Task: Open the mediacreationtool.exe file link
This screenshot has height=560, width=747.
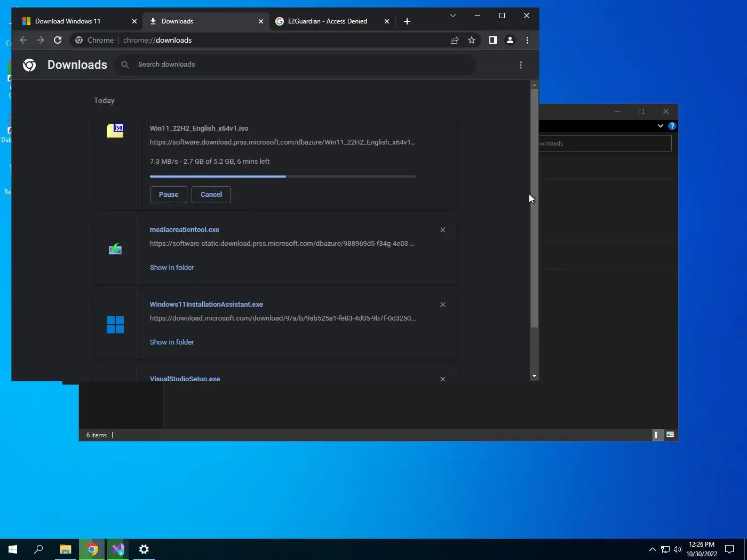Action: pyautogui.click(x=185, y=230)
